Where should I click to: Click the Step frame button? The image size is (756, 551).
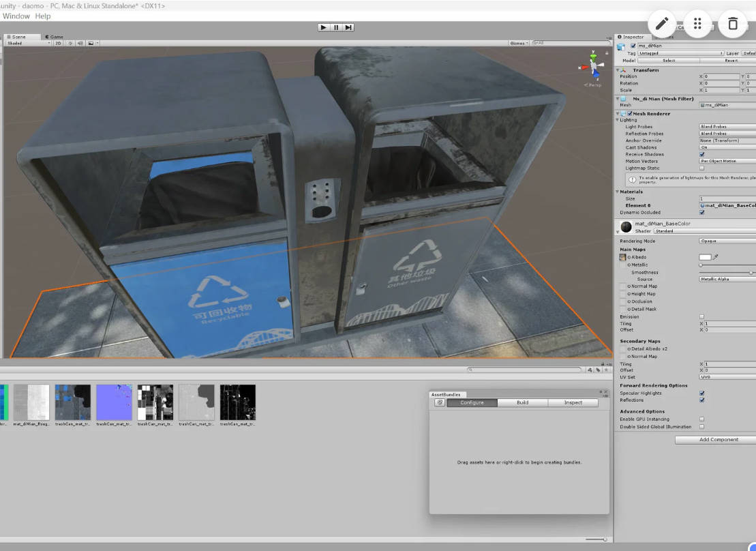[x=348, y=27]
